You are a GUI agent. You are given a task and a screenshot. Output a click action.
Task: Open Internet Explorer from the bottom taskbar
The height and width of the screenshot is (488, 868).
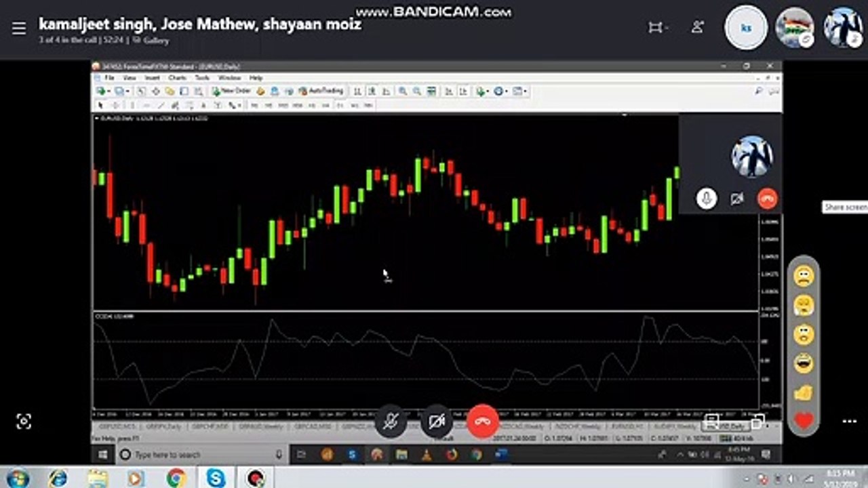click(x=58, y=478)
